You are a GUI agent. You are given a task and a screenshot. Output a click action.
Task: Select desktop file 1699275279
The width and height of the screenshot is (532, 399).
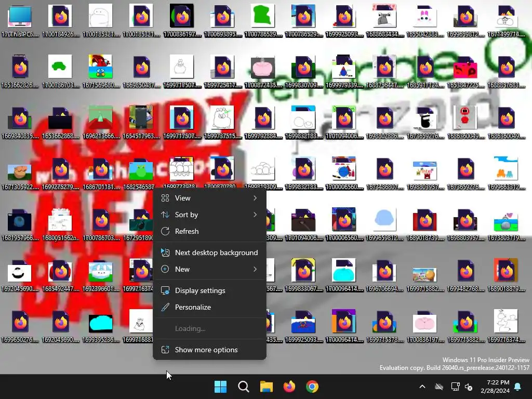point(60,174)
